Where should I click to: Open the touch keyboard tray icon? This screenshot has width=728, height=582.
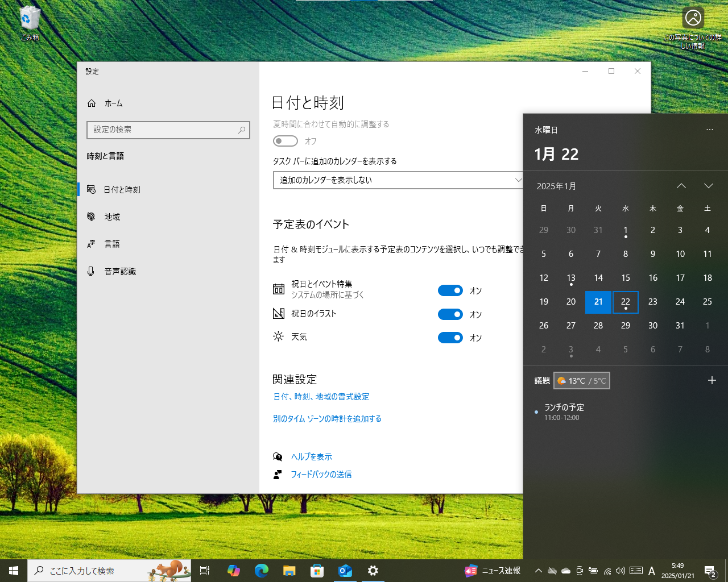(x=636, y=571)
